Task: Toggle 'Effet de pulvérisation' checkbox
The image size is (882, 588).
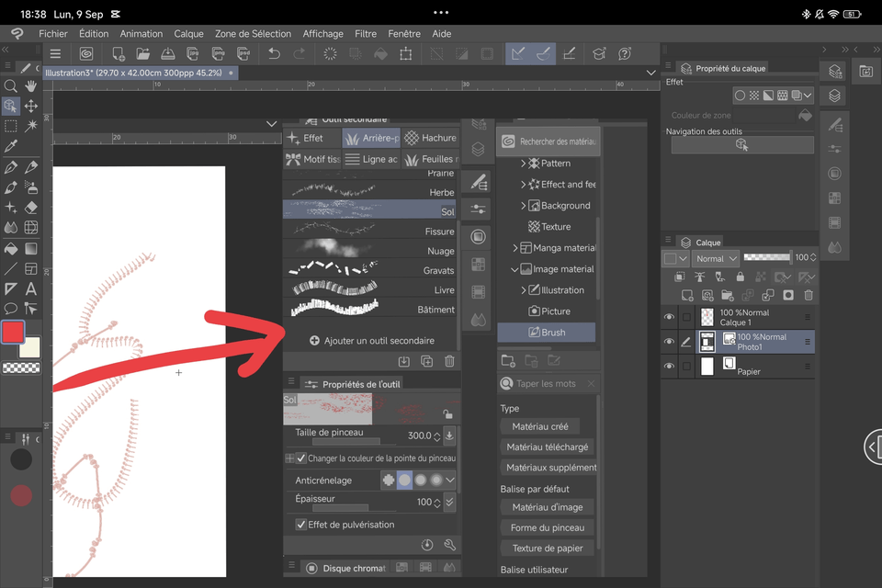Action: click(301, 525)
